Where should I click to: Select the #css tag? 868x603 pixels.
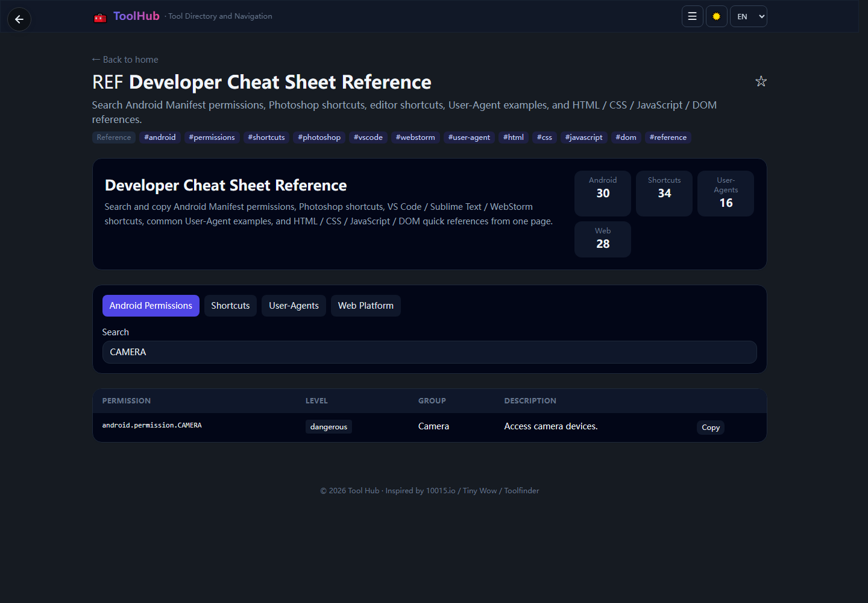[545, 137]
